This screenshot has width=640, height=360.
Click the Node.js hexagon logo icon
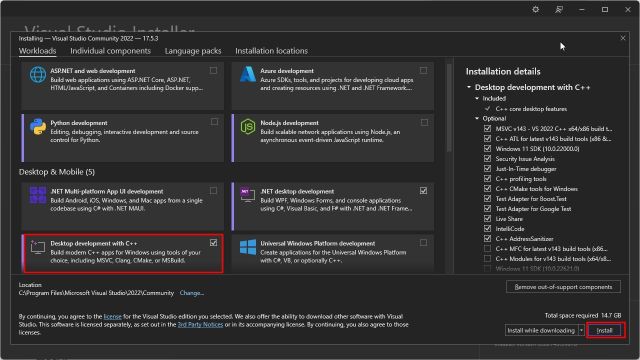pos(248,127)
